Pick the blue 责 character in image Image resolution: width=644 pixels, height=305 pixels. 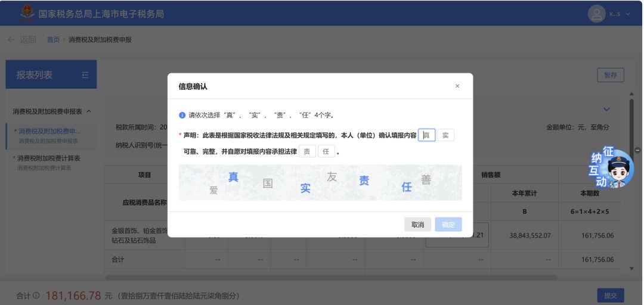[x=364, y=181]
